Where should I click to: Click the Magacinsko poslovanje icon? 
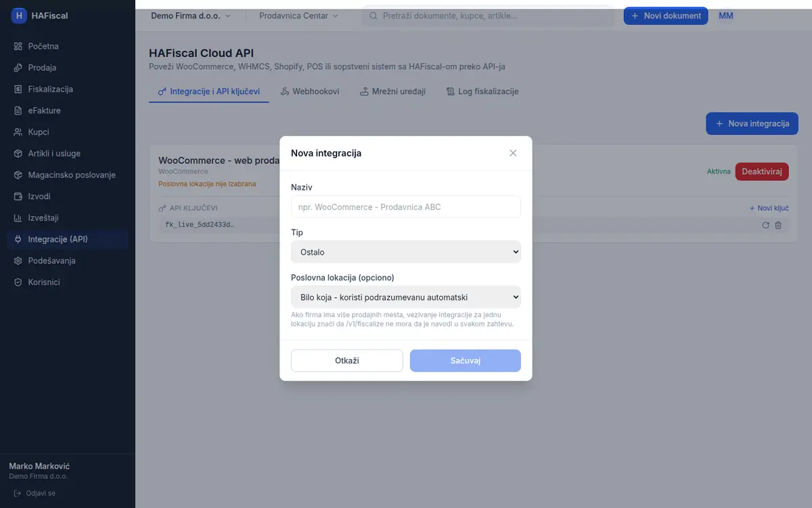pos(18,175)
